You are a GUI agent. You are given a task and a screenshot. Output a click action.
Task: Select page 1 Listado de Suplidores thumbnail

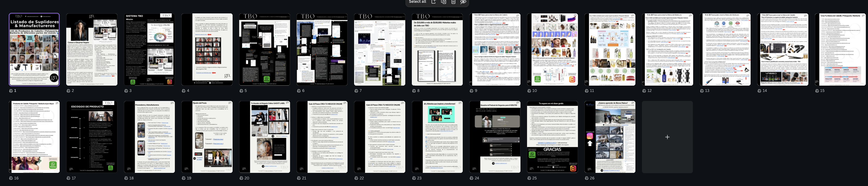pos(34,50)
